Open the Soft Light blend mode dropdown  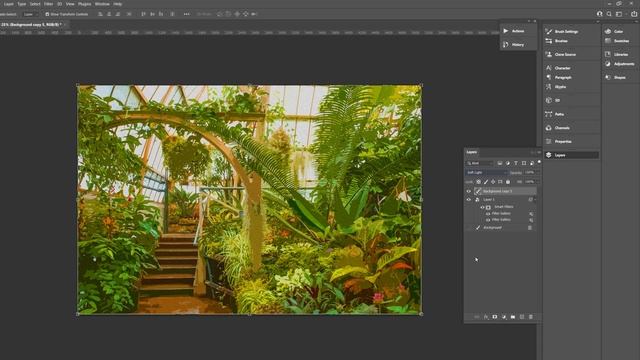pos(487,173)
